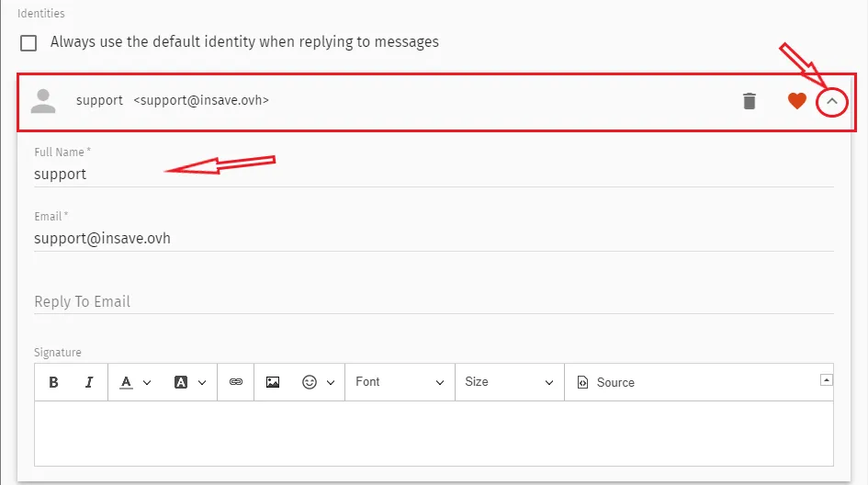Open the emoji dropdown arrow

click(331, 382)
